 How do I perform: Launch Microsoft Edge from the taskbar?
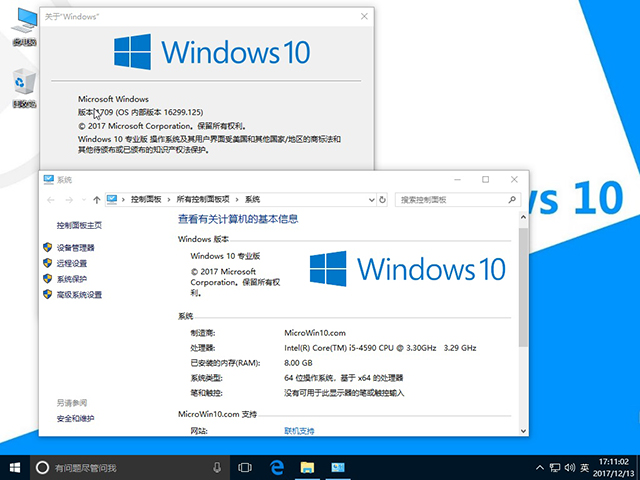coord(277,467)
